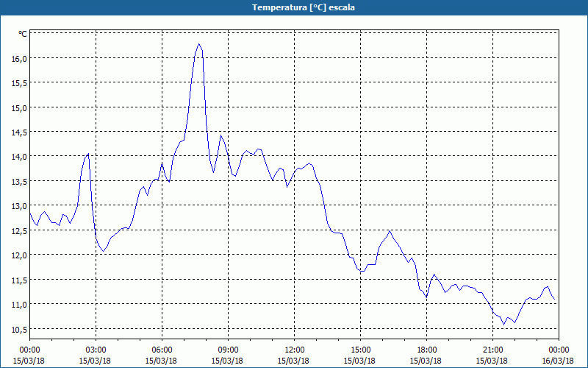The image size is (588, 368).
Task: Click the 12:00 time axis label
Action: [x=295, y=350]
